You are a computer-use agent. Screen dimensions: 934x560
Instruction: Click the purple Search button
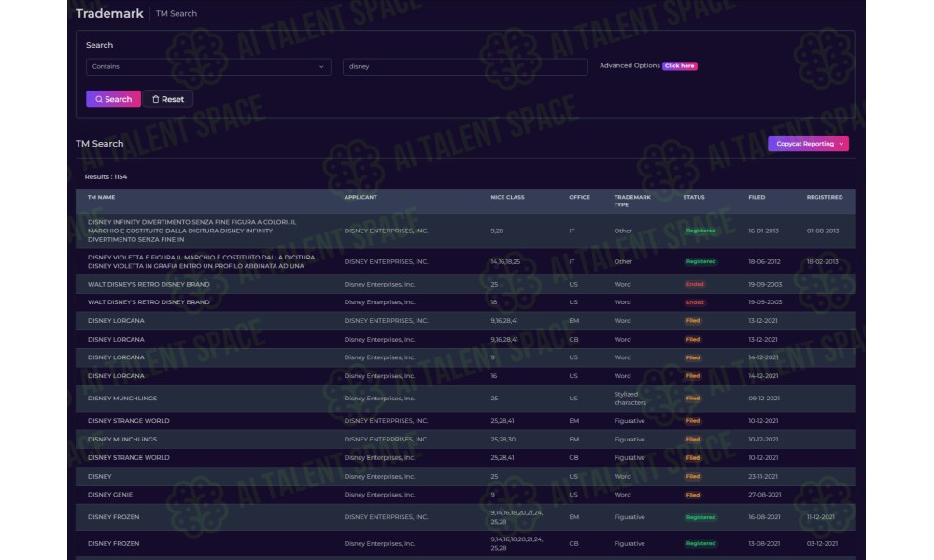click(x=113, y=99)
